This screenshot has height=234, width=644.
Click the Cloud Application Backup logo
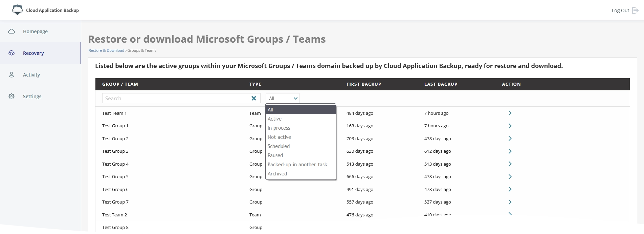[x=17, y=10]
